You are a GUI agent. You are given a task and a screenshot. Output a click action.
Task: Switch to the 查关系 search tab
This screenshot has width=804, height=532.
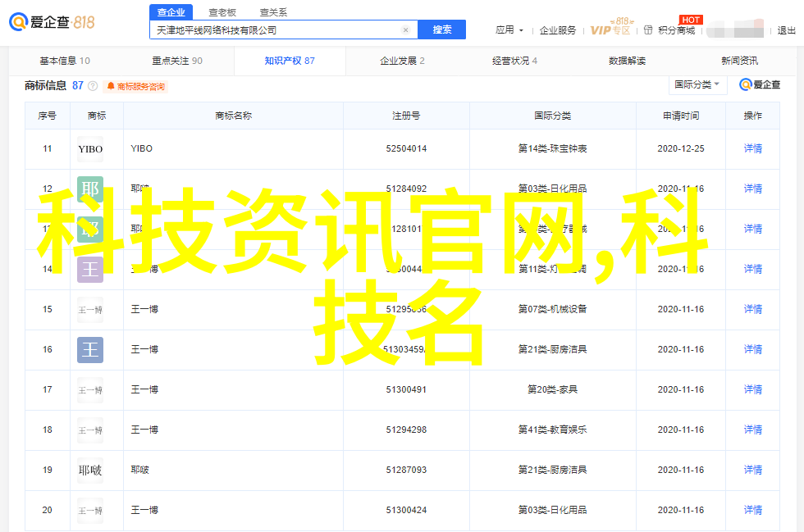point(274,12)
